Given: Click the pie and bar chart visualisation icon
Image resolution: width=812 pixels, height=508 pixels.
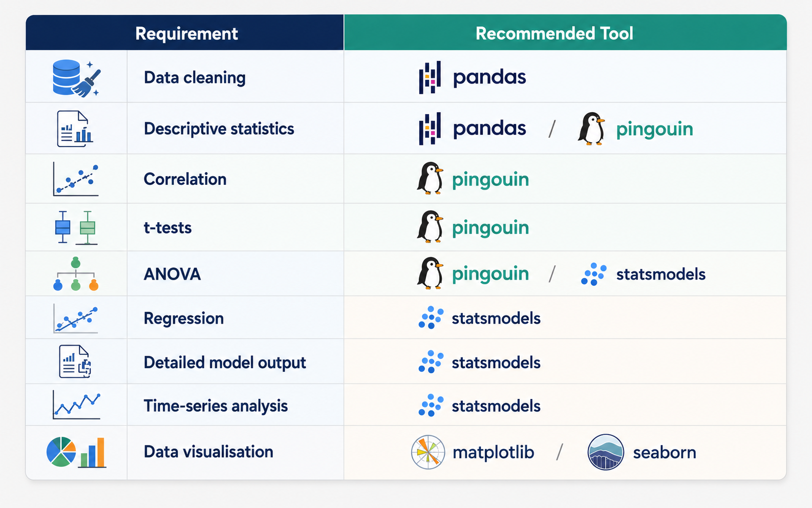Looking at the screenshot, I should click(76, 452).
